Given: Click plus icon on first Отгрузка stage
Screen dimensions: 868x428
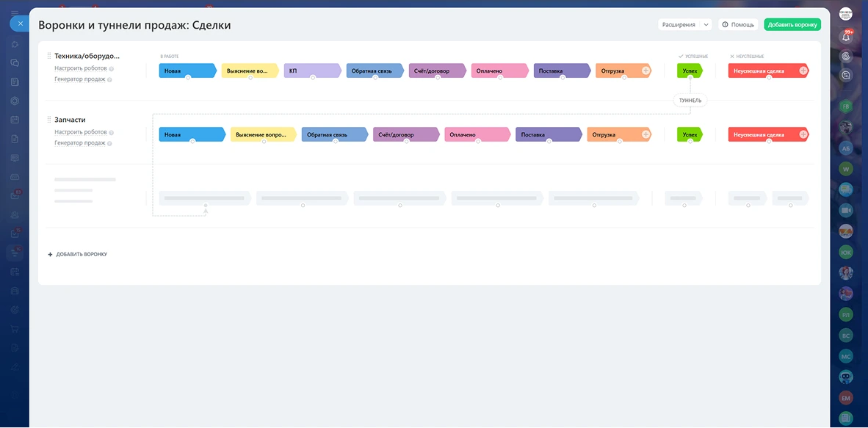Looking at the screenshot, I should point(645,70).
